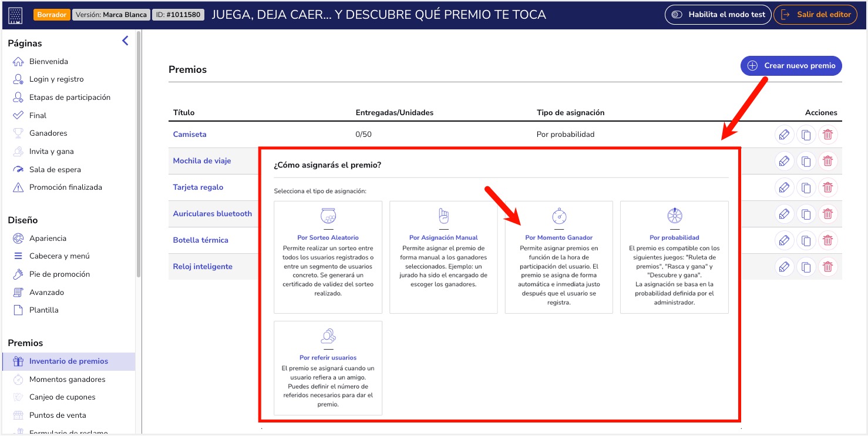Click the Momentos ganadores clock icon

coord(18,379)
